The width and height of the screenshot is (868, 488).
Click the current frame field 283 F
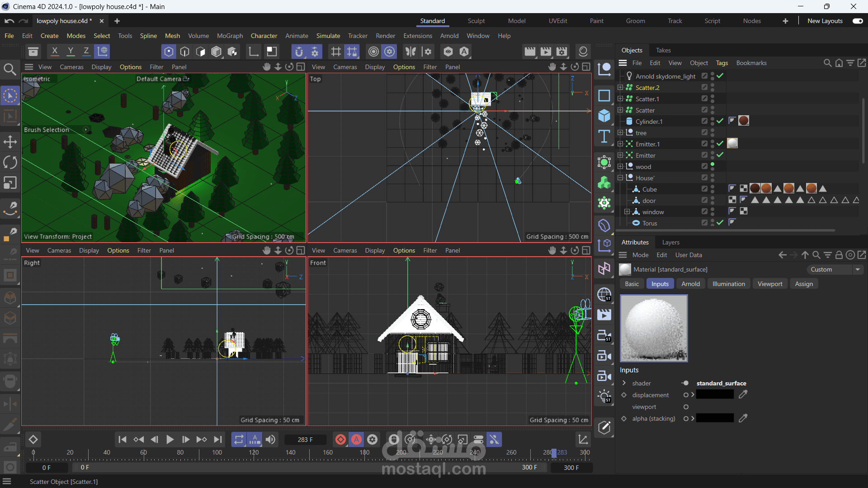(x=305, y=440)
